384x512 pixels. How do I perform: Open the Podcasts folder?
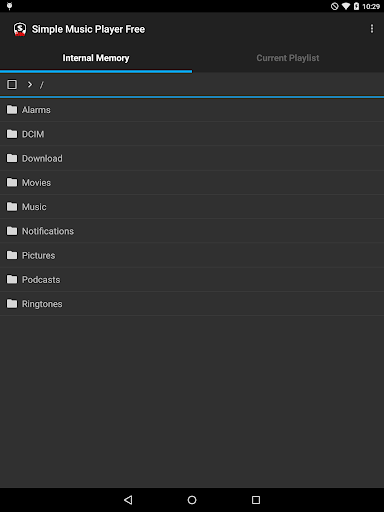click(192, 280)
